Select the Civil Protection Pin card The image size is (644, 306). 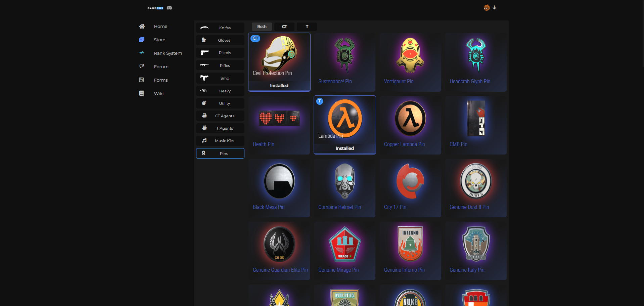[279, 62]
